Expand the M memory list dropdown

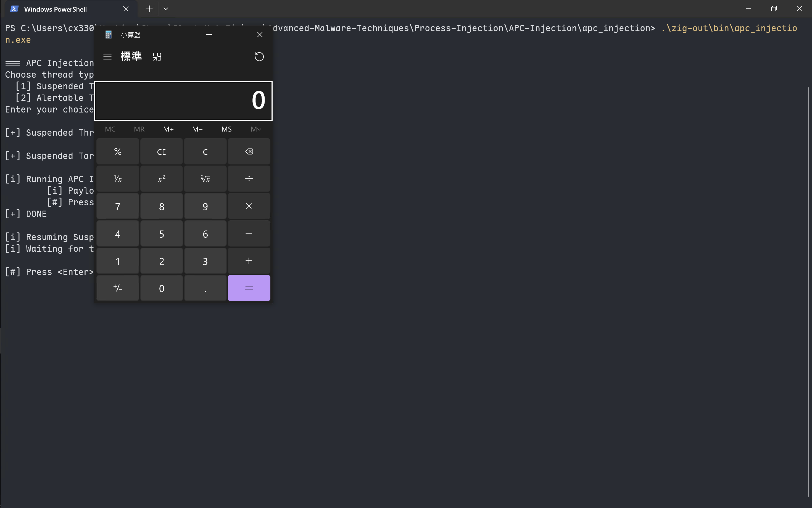(256, 129)
